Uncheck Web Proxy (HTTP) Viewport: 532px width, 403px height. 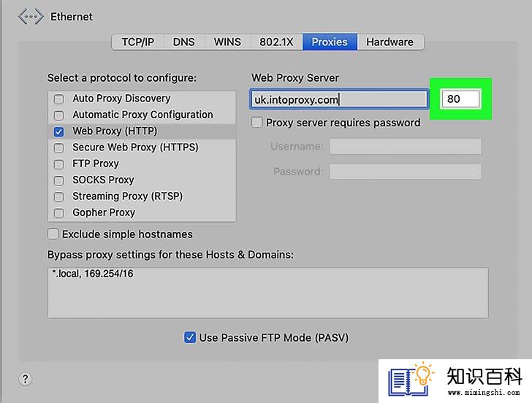(58, 131)
